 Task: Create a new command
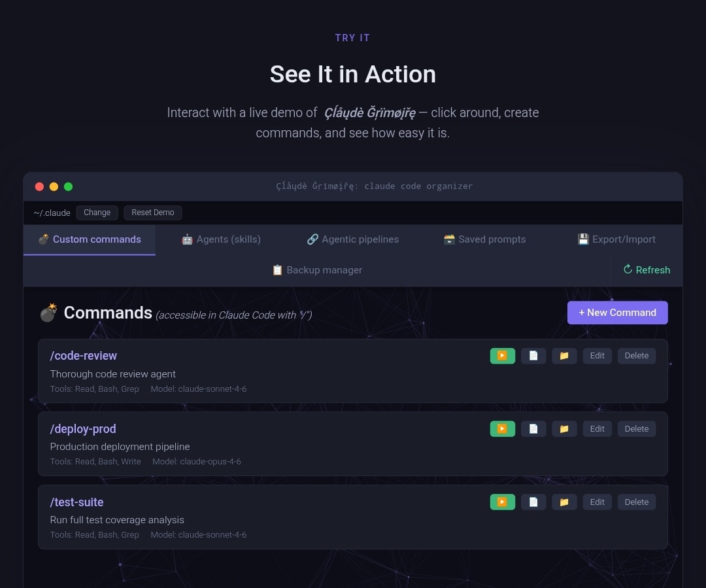[x=617, y=313]
